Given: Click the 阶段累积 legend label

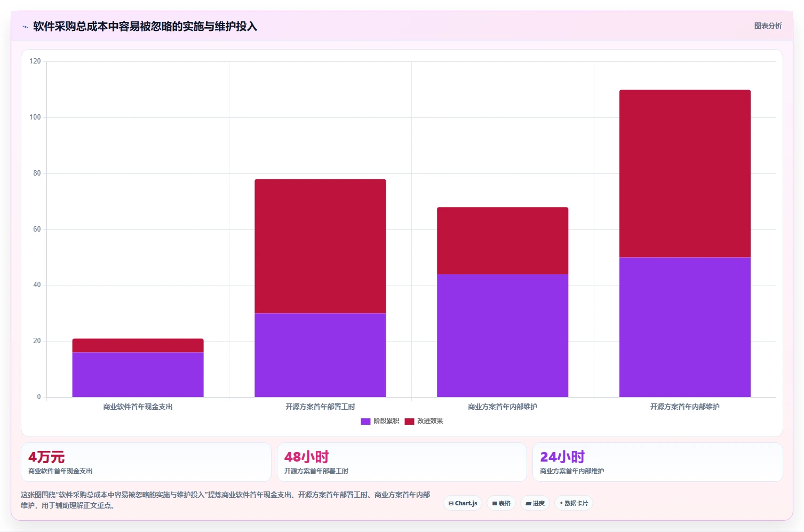Looking at the screenshot, I should (x=386, y=421).
